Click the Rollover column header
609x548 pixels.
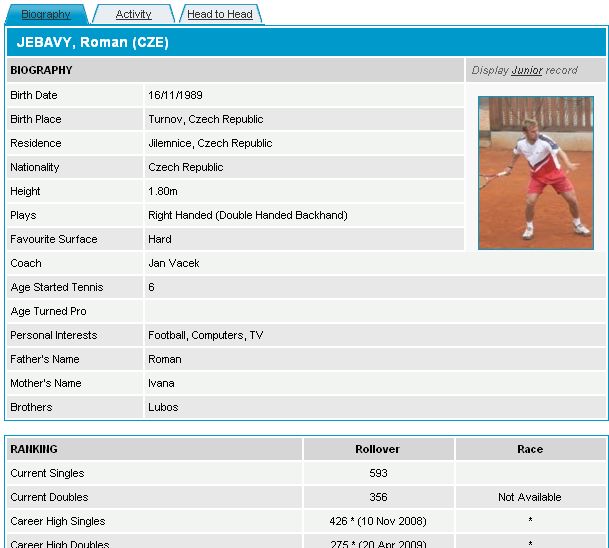point(378,449)
